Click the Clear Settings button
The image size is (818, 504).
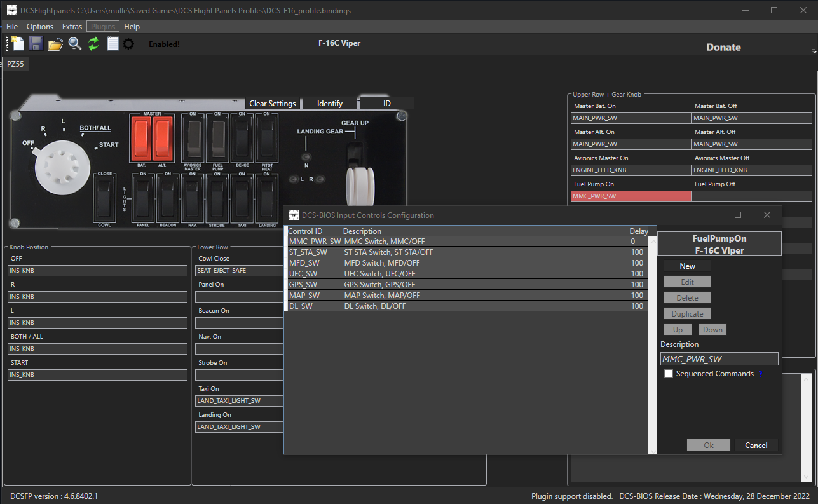tap(273, 103)
